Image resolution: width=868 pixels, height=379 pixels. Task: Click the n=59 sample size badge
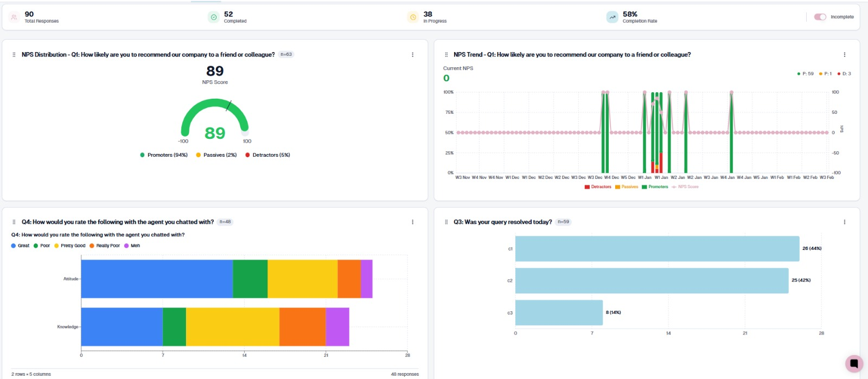click(563, 222)
